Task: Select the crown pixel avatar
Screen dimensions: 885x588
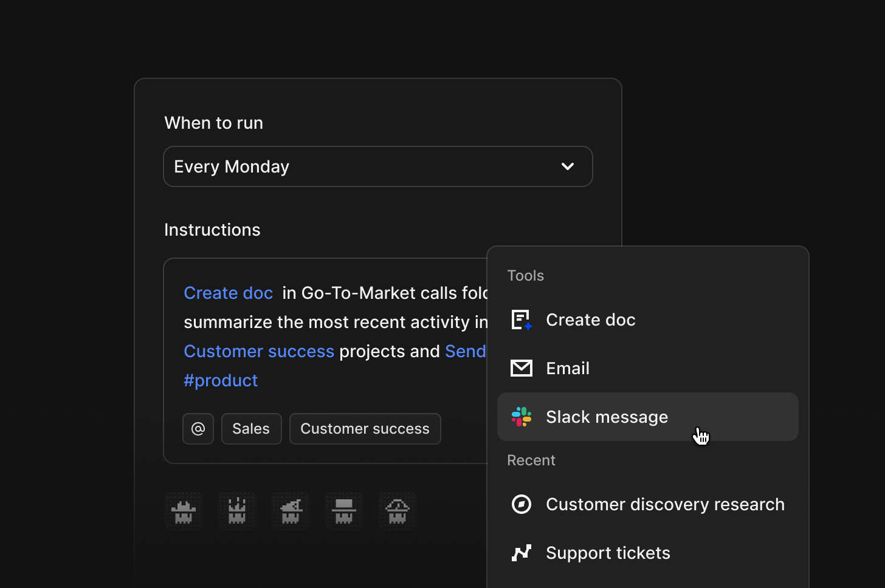Action: click(x=237, y=511)
